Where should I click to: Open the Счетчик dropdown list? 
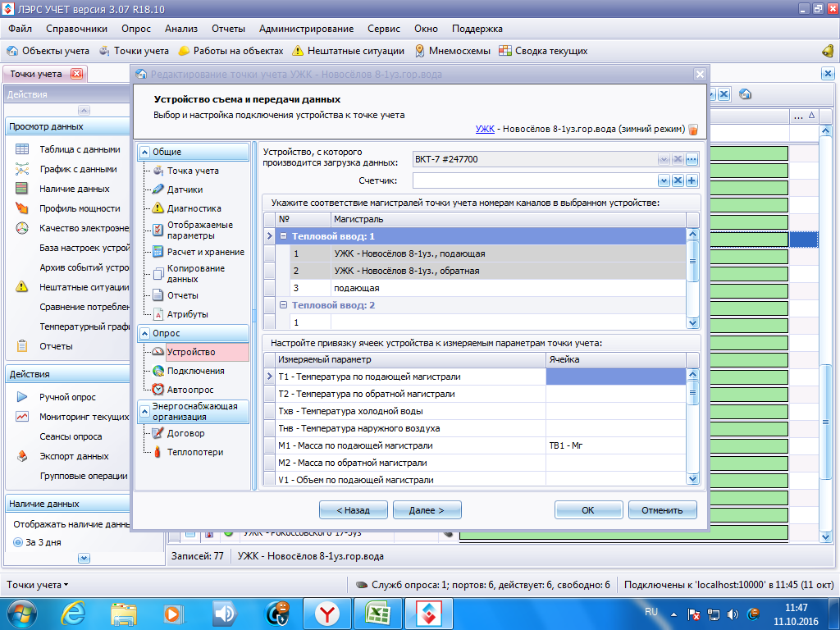click(664, 180)
